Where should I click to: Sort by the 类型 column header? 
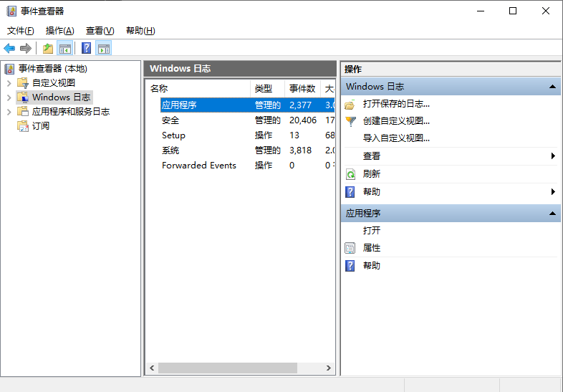pos(267,88)
